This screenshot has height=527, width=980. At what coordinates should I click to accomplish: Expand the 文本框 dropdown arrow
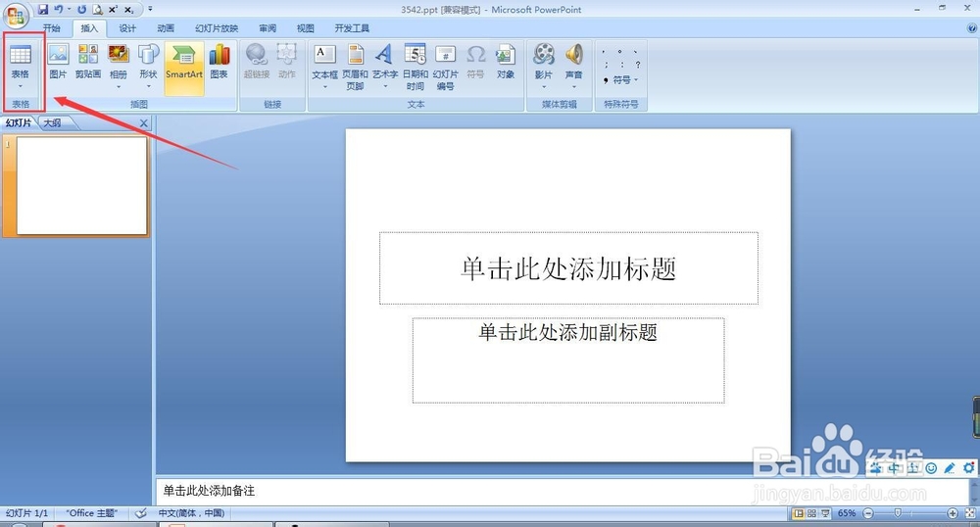pos(325,86)
